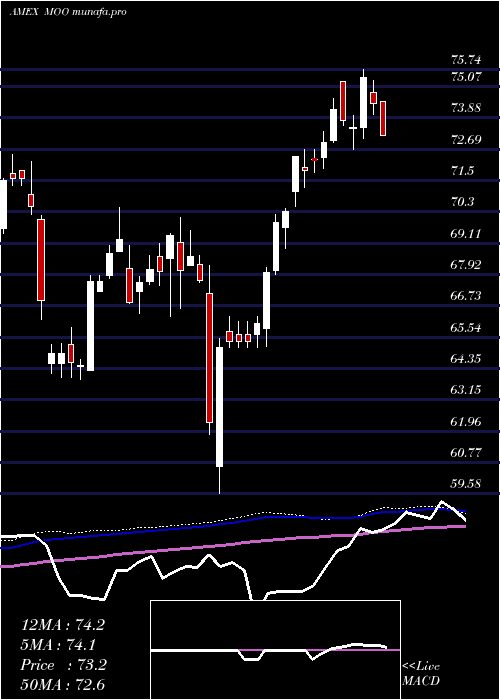Select the 69.11 price axis label
Image resolution: width=500 pixels, height=700 pixels.
(x=466, y=233)
